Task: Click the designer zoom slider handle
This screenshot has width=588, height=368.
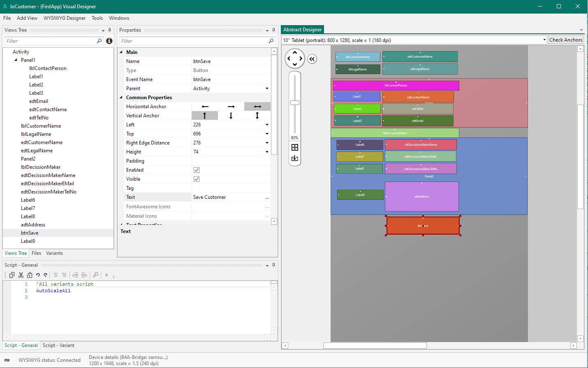Action: (295, 102)
